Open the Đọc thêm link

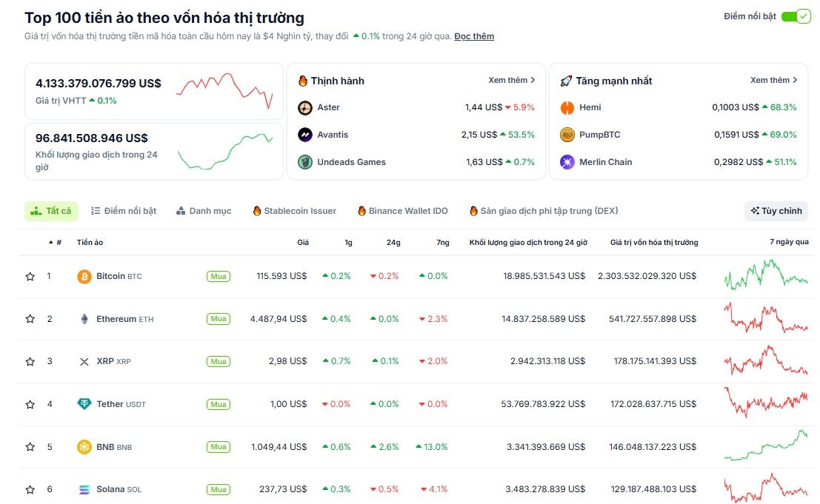click(x=474, y=36)
